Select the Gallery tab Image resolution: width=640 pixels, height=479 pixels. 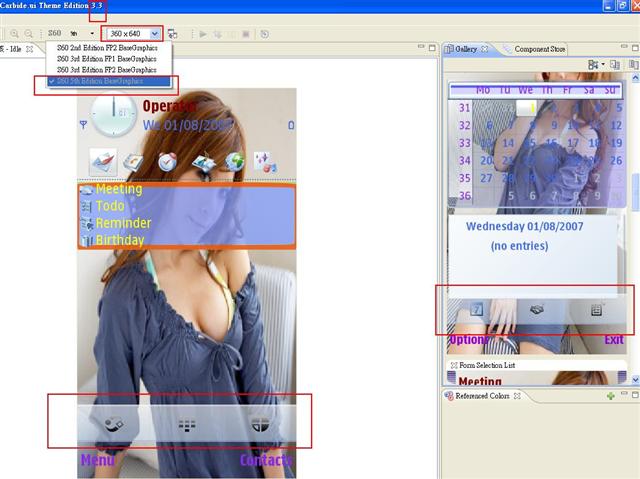[x=465, y=49]
